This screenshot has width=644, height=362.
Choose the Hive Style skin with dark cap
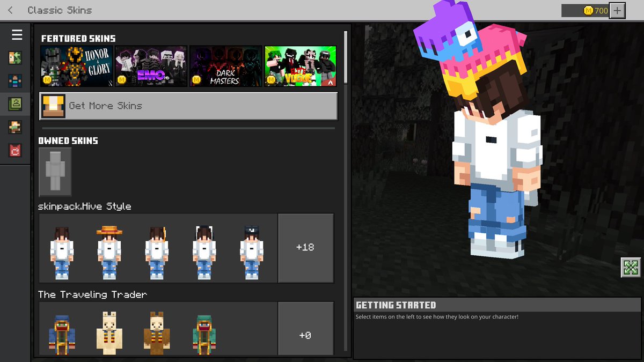pos(252,253)
